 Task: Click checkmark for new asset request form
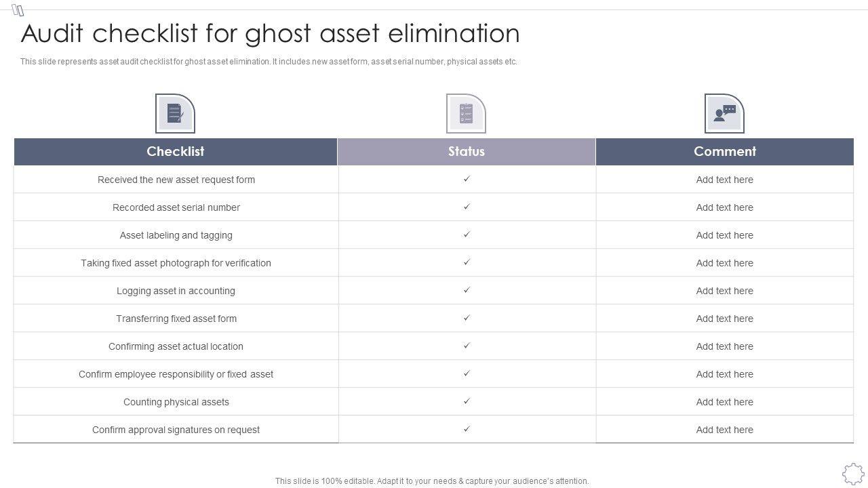point(467,179)
